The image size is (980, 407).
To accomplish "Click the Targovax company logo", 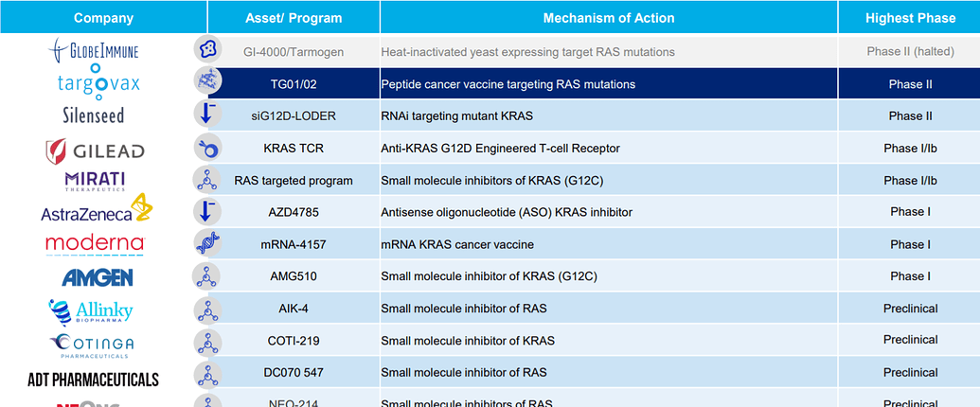I will coord(98,82).
